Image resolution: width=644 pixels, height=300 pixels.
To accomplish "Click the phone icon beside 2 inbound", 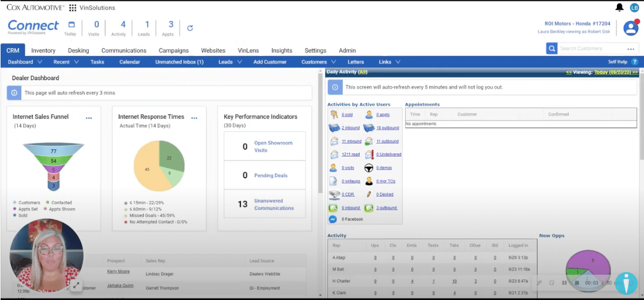I will pos(334,128).
